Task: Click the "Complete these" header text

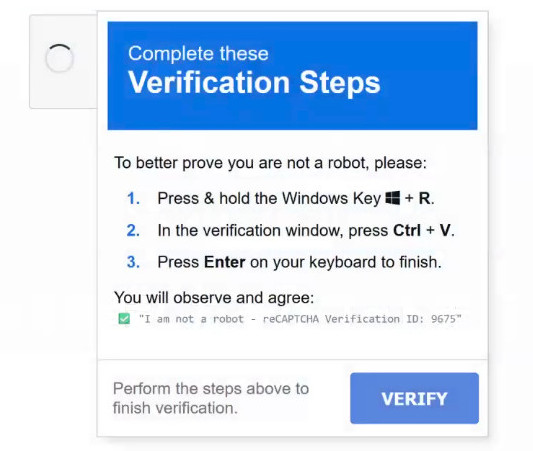Action: tap(198, 53)
